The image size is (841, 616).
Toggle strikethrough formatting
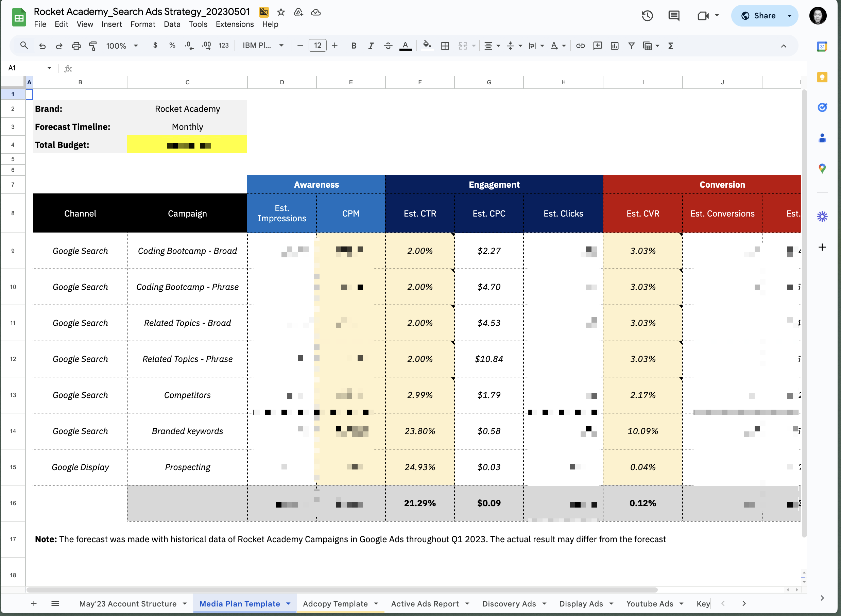click(388, 46)
